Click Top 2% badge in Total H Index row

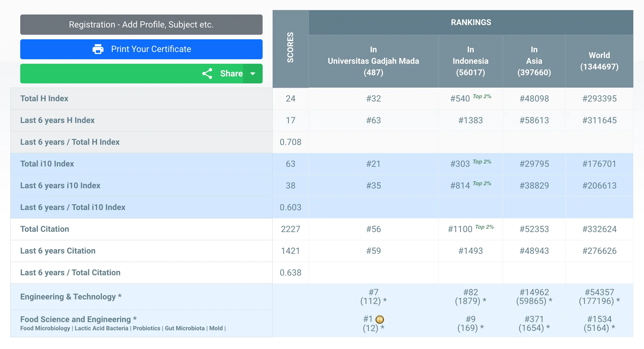[x=482, y=96]
